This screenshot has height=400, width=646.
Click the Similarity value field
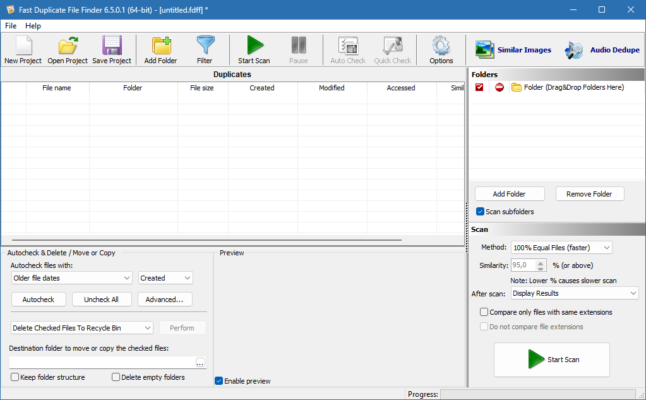click(x=524, y=265)
